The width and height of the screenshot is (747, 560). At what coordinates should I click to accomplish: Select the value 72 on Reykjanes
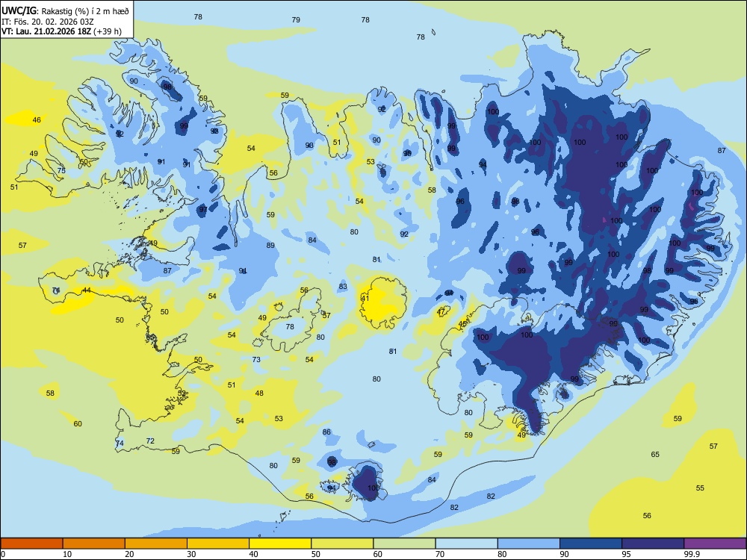tap(150, 441)
